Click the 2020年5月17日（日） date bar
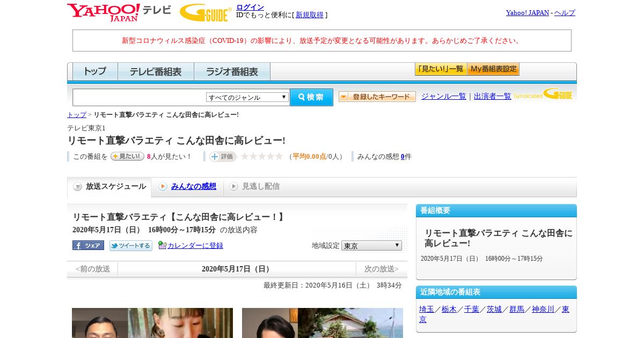Viewport: 644px width, 338px height. 237,269
